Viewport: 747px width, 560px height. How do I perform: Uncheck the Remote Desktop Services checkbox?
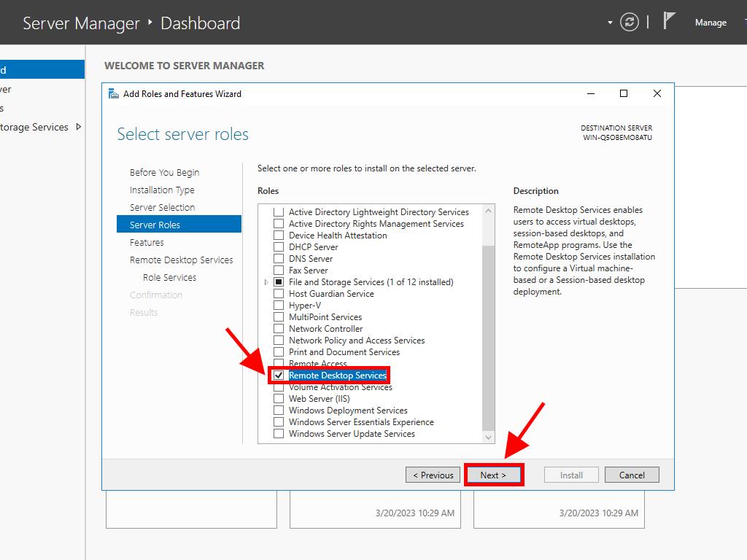click(x=279, y=376)
